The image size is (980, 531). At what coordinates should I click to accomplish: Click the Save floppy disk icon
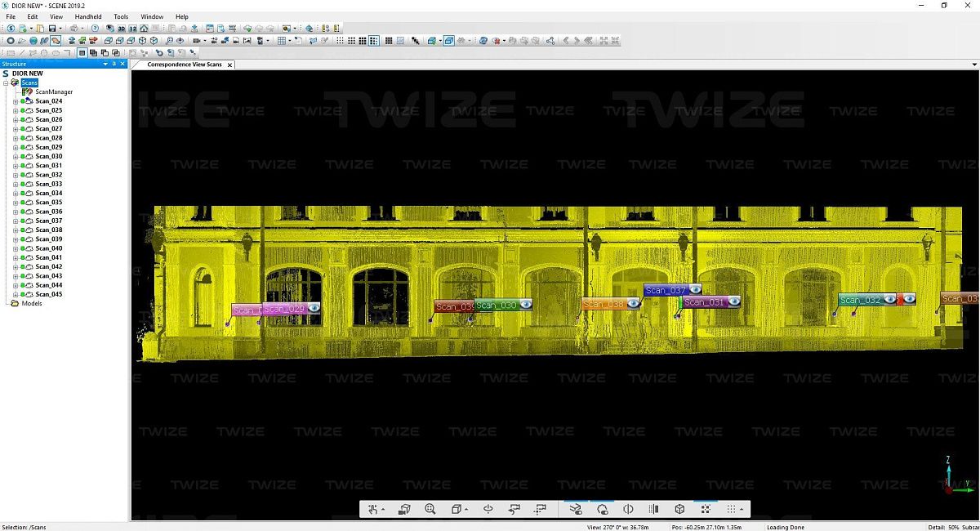coord(51,29)
